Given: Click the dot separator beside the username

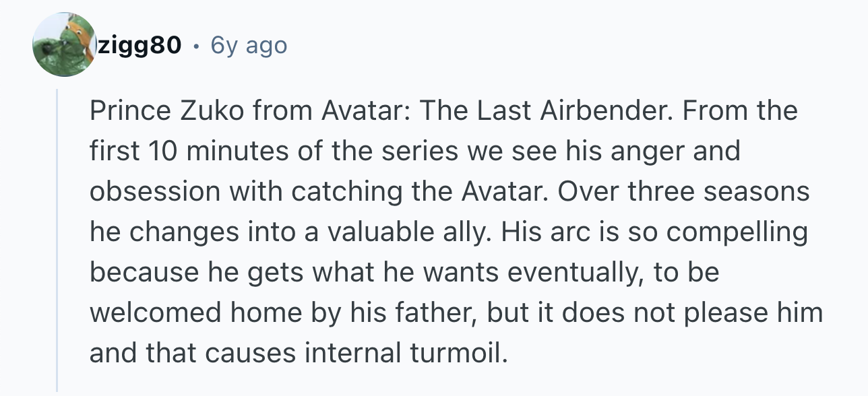Looking at the screenshot, I should pyautogui.click(x=196, y=46).
